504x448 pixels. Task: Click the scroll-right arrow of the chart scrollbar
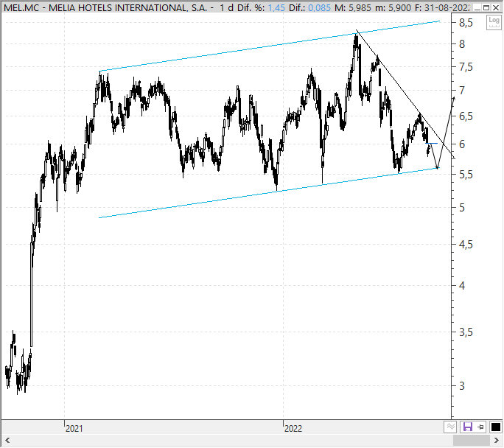pyautogui.click(x=497, y=441)
